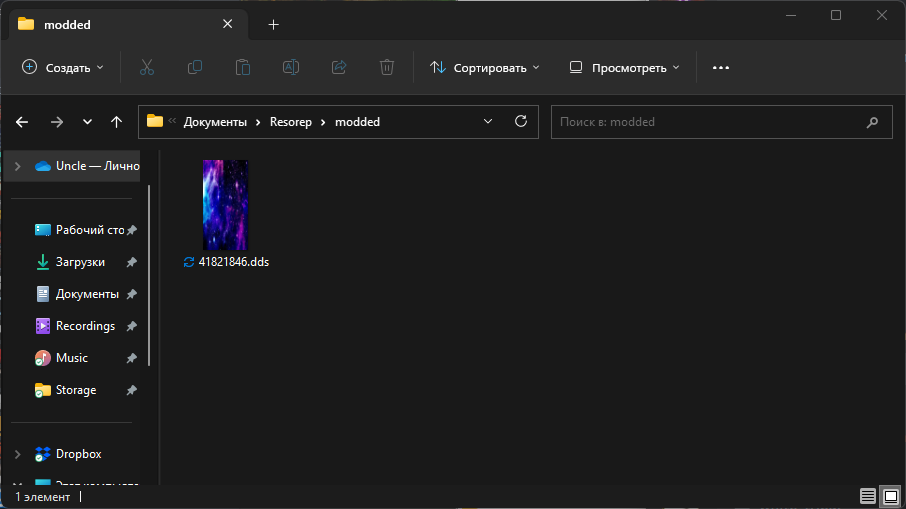Refresh the current folder view

[521, 121]
